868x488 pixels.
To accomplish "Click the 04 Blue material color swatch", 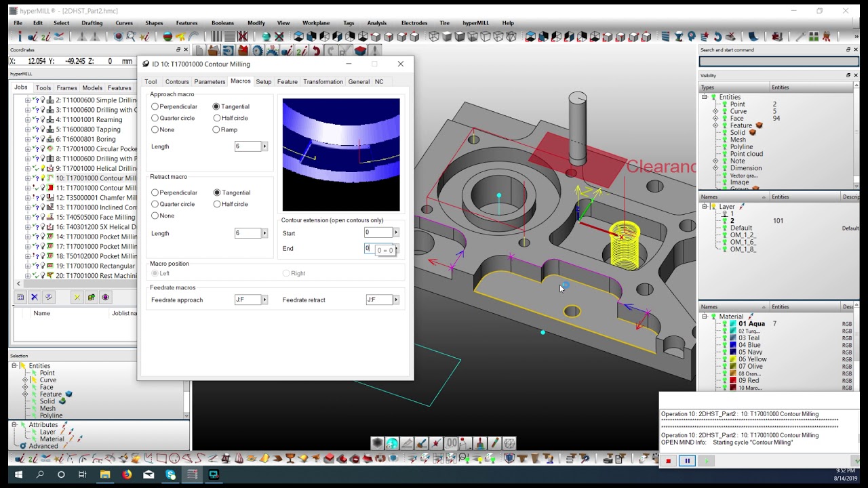I will click(x=733, y=345).
